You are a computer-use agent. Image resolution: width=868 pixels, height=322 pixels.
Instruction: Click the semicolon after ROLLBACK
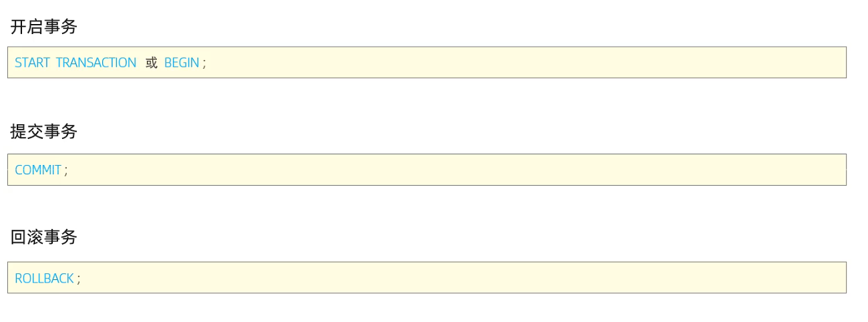coord(79,280)
